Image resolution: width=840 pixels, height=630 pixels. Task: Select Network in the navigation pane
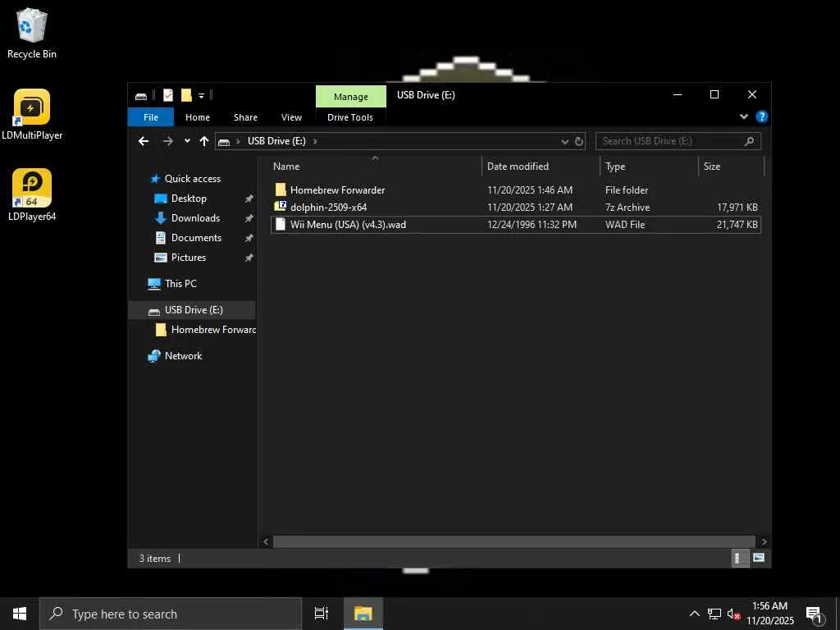[x=183, y=356]
